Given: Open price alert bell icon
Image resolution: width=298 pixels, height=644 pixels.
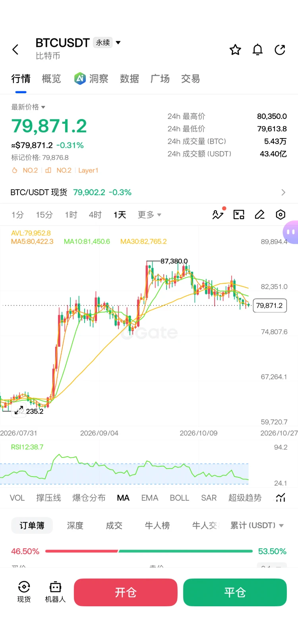Looking at the screenshot, I should [257, 50].
